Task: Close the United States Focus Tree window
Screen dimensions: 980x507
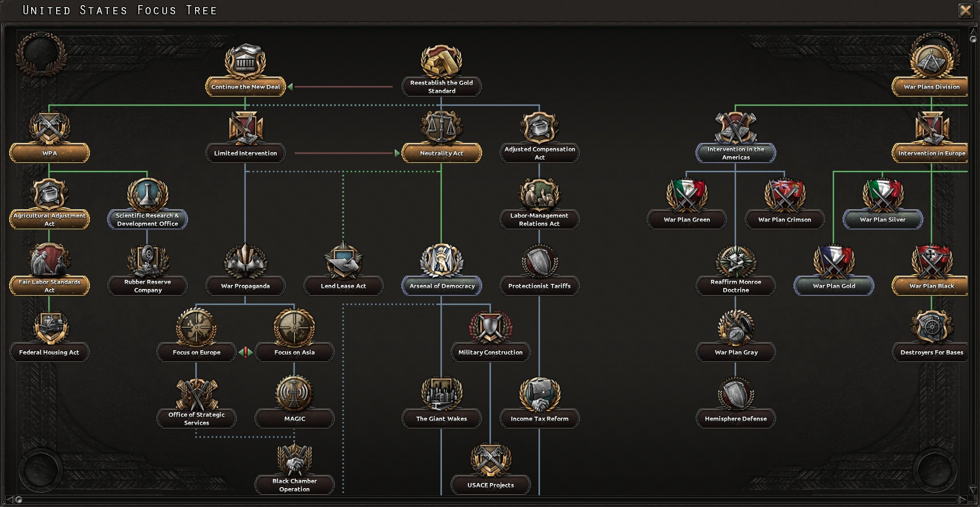Action: point(965,10)
